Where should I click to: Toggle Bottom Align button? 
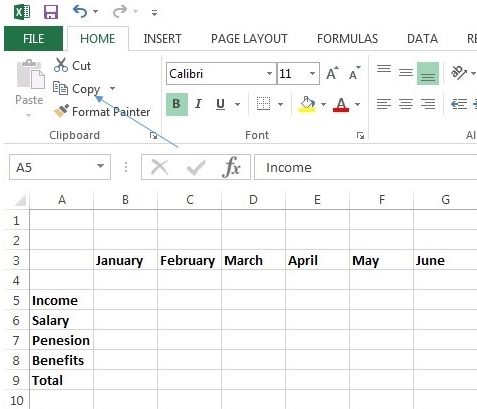pyautogui.click(x=428, y=73)
